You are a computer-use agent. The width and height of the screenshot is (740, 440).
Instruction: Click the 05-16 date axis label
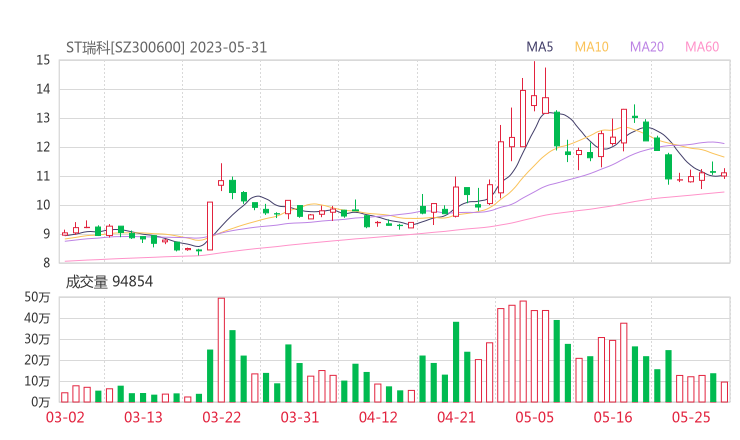pos(613,417)
